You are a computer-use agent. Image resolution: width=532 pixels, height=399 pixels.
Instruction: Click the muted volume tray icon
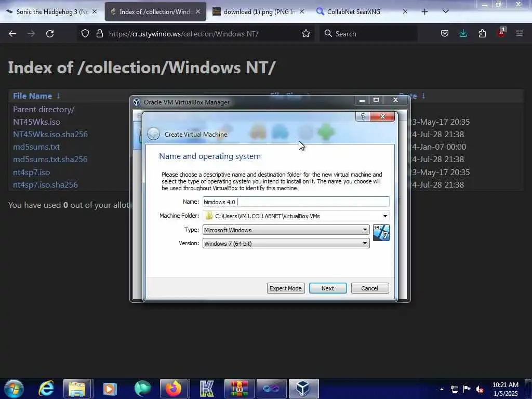[480, 389]
